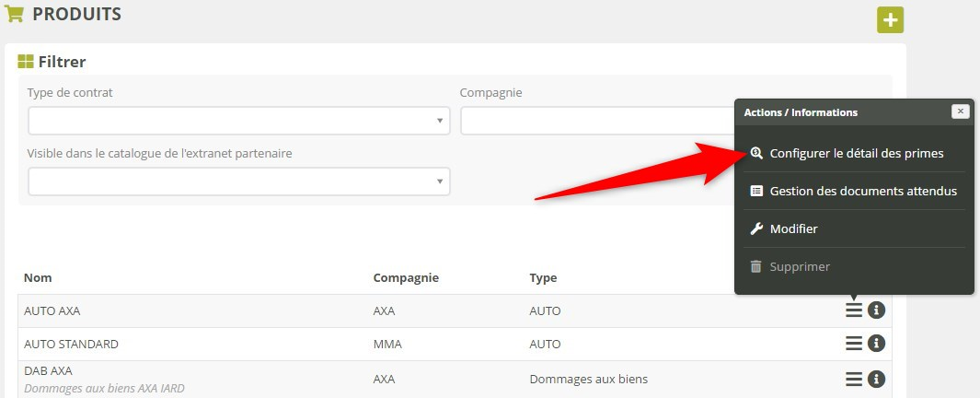The image size is (980, 398).
Task: Sort by the Compagnie column header
Action: coord(406,277)
